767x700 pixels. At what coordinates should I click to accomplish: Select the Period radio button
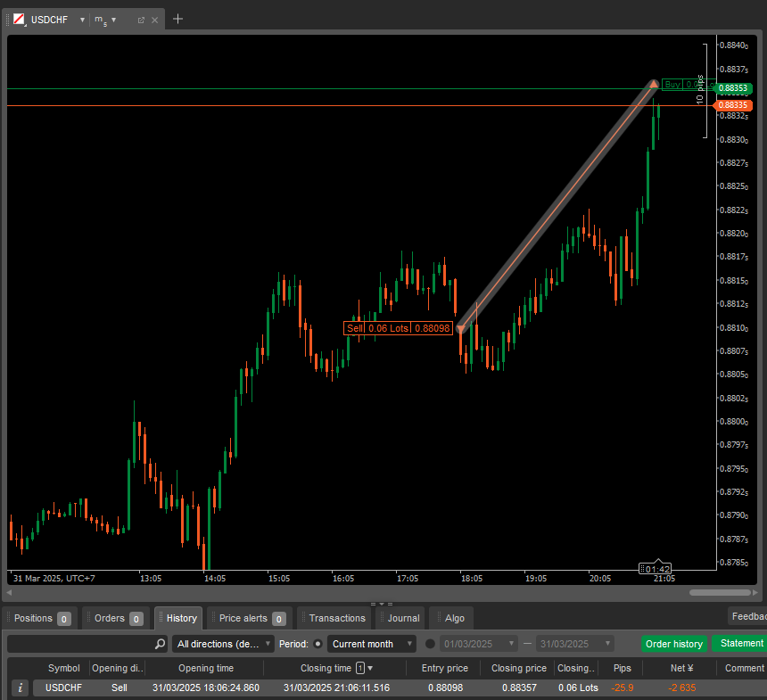318,644
